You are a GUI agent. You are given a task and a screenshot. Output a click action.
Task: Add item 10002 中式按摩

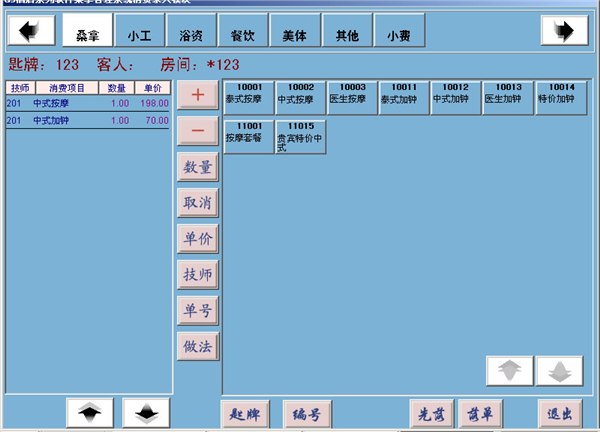(x=300, y=98)
